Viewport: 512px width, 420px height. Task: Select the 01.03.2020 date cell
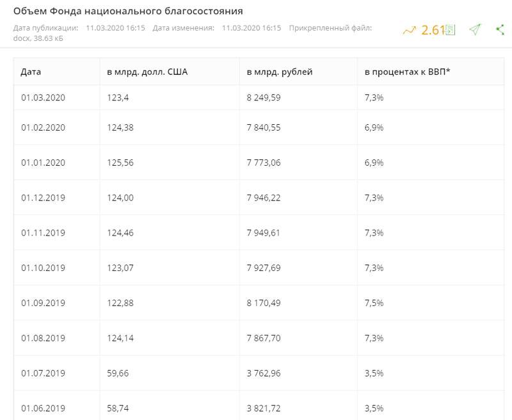click(43, 98)
